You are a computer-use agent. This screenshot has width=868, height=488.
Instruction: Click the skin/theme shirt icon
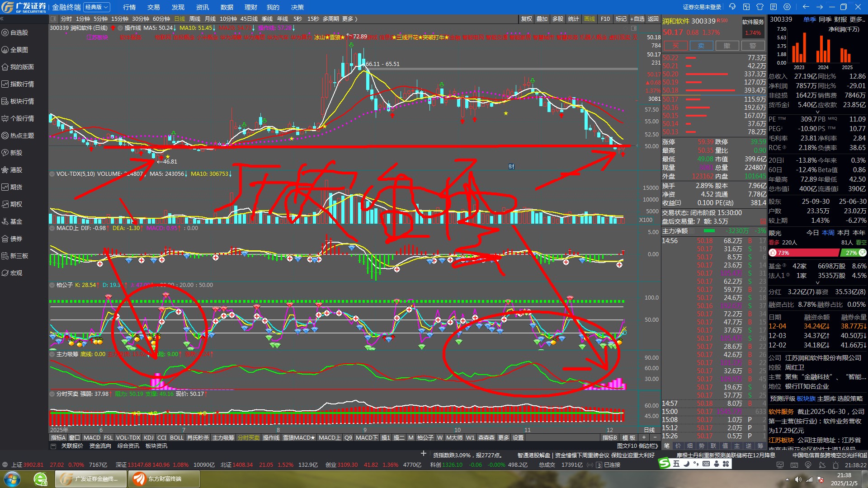[x=760, y=7]
